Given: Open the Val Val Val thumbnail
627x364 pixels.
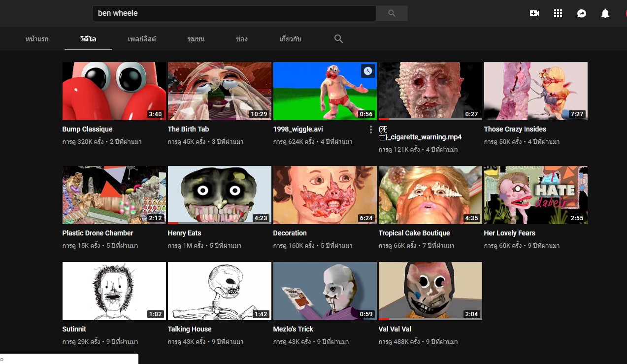Looking at the screenshot, I should coord(430,291).
